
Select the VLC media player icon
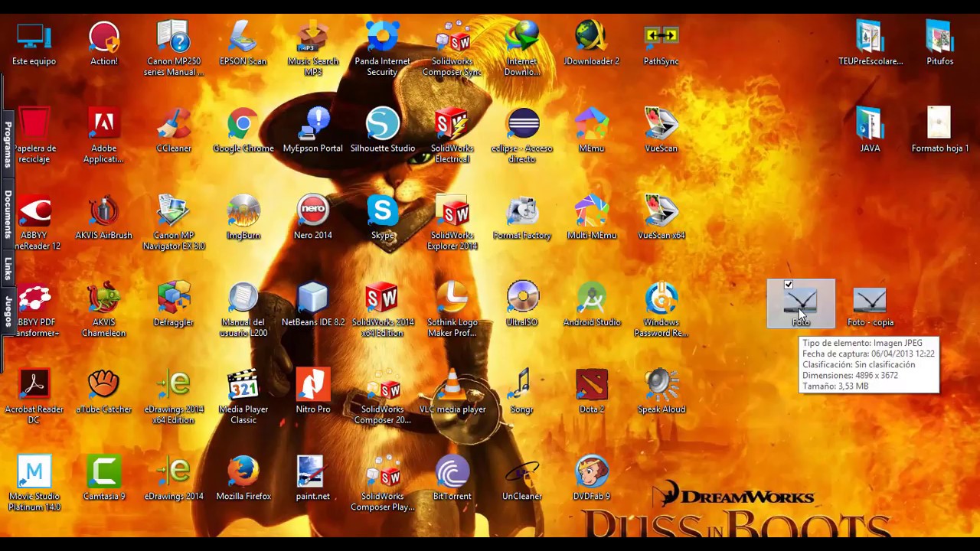[x=452, y=385]
